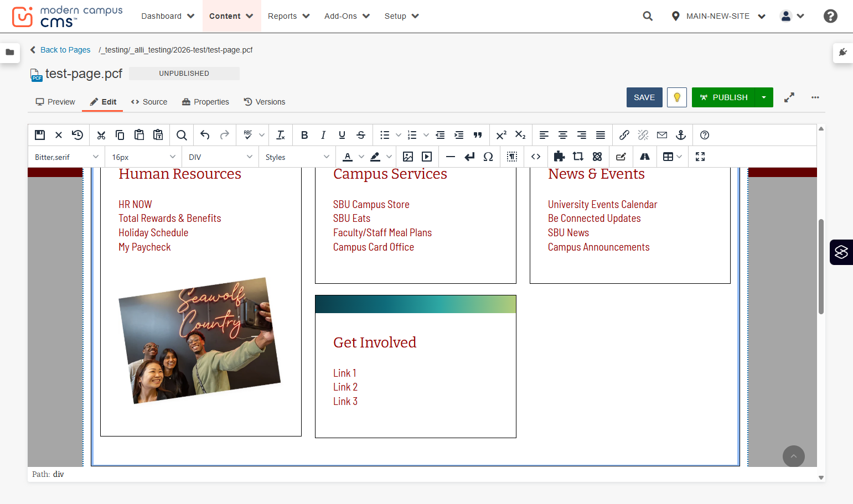
Task: Open the Bitter,serif font family dropdown
Action: tap(66, 157)
